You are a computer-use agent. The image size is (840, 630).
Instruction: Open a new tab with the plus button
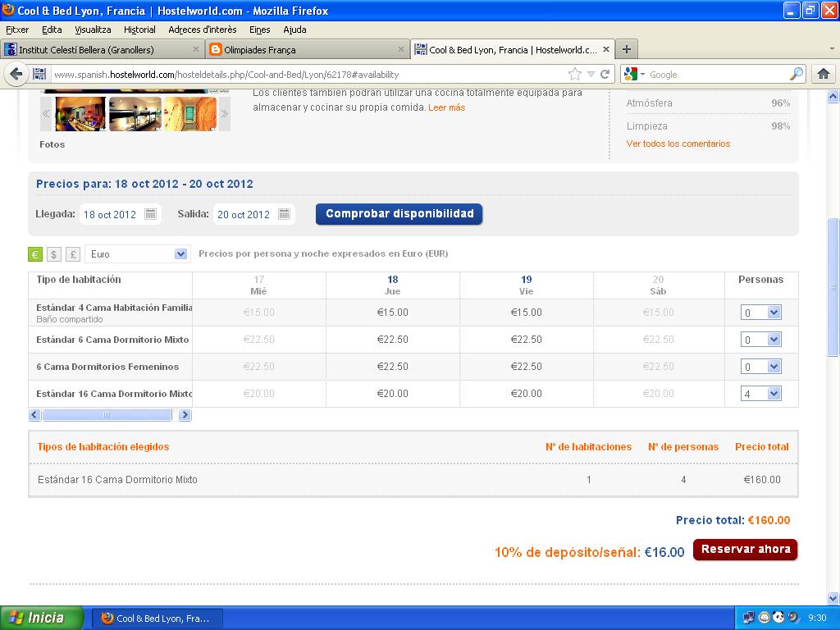[x=626, y=49]
